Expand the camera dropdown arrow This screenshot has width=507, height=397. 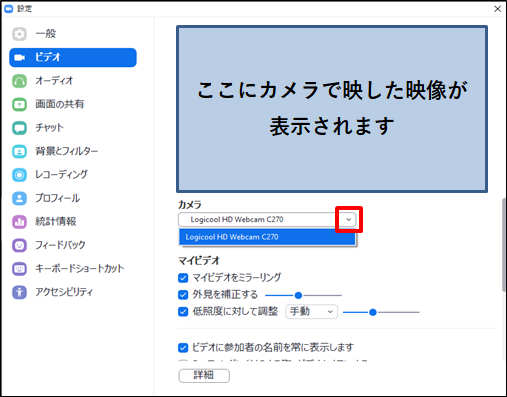click(349, 220)
